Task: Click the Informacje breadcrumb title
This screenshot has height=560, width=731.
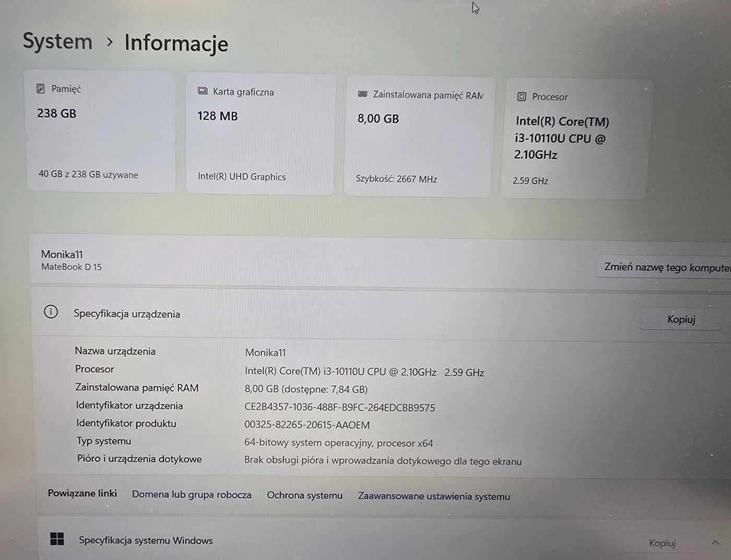Action: pyautogui.click(x=176, y=43)
